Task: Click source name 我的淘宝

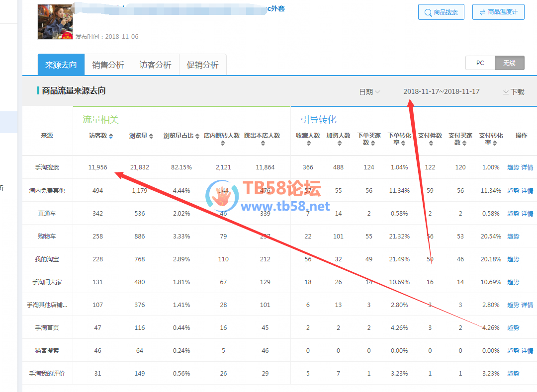Action: pyautogui.click(x=47, y=259)
